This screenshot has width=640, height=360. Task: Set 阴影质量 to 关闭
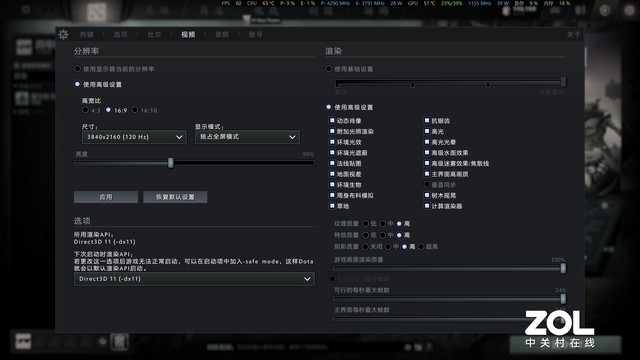click(x=365, y=247)
